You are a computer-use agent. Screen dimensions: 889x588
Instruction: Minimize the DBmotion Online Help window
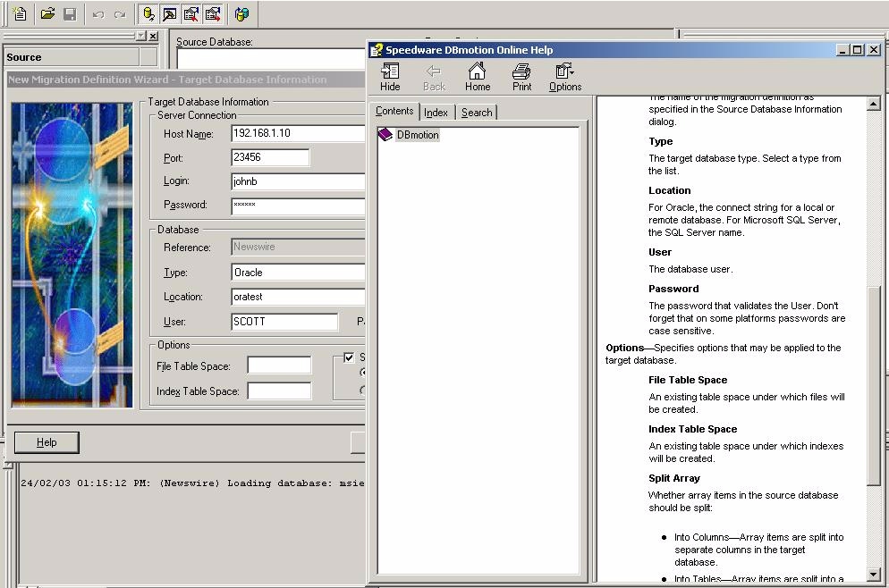tap(843, 50)
